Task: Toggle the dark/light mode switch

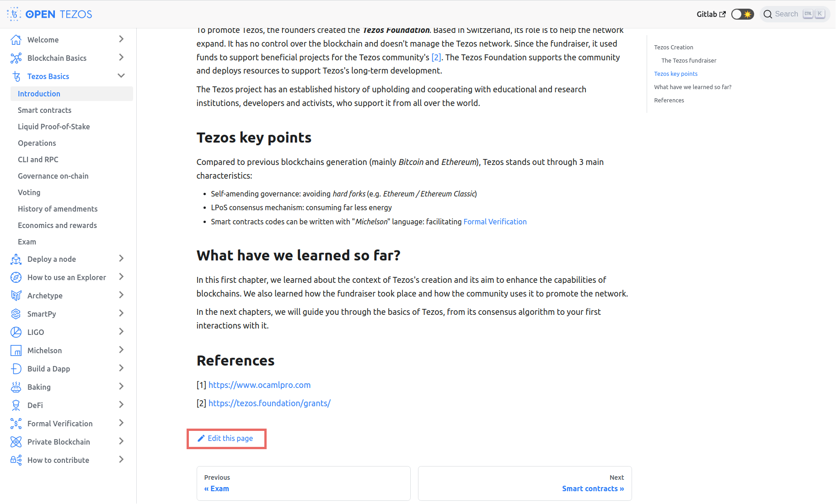Action: click(x=742, y=14)
